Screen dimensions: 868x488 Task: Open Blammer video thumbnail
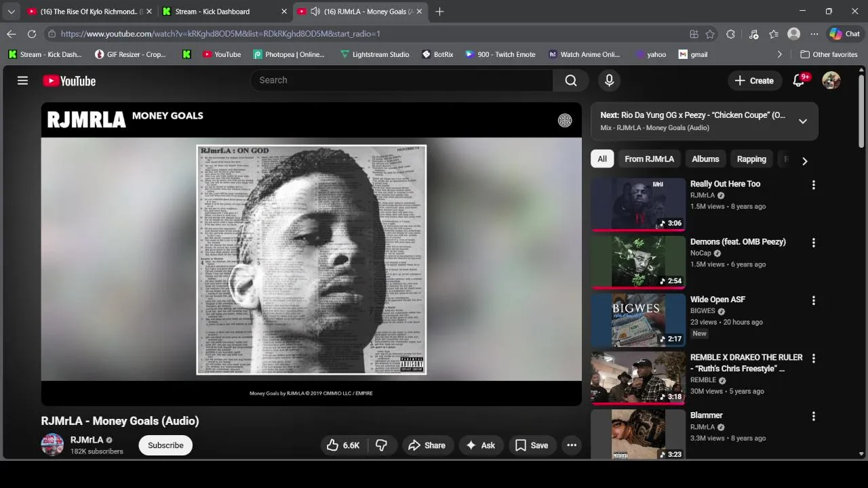pyautogui.click(x=638, y=434)
